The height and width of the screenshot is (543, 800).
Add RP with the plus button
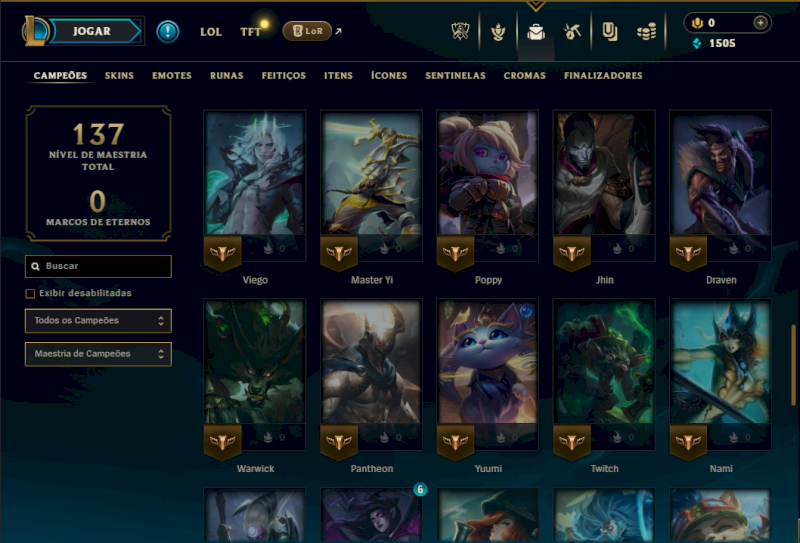tap(760, 22)
